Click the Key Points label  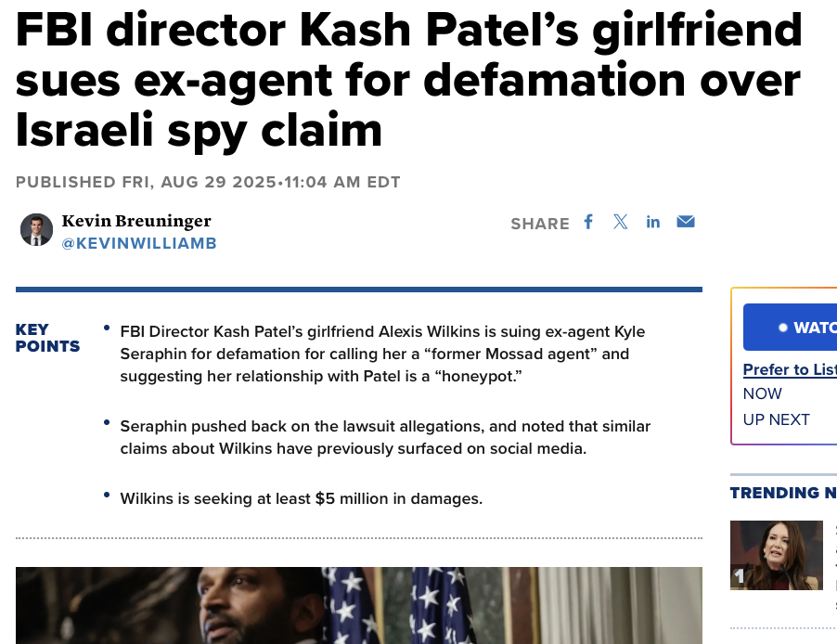[x=47, y=338]
